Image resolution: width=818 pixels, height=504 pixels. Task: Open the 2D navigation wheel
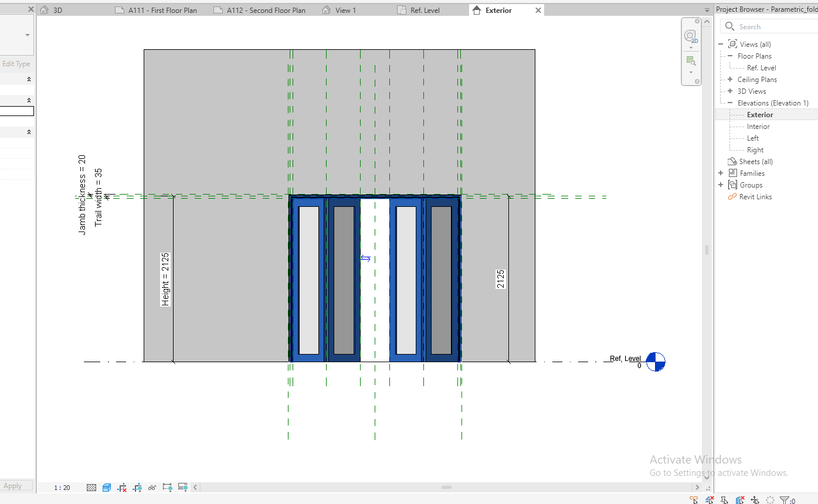pyautogui.click(x=691, y=36)
